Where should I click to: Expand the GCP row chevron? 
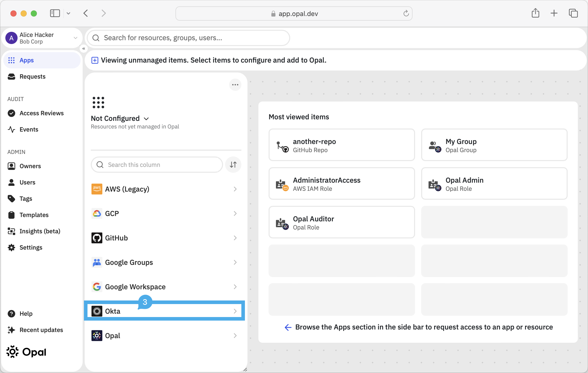point(235,213)
